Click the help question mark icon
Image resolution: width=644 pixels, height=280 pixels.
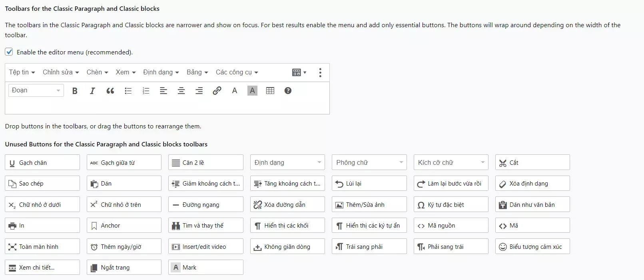coord(288,91)
